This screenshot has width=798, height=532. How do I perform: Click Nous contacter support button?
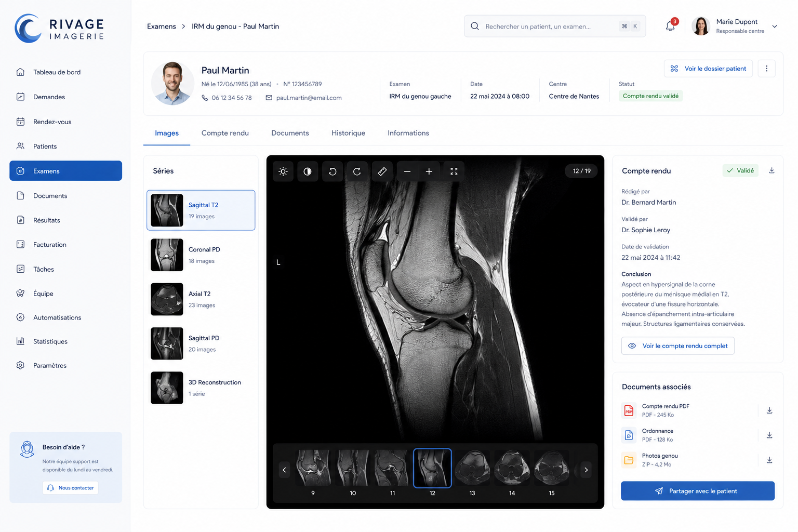70,488
